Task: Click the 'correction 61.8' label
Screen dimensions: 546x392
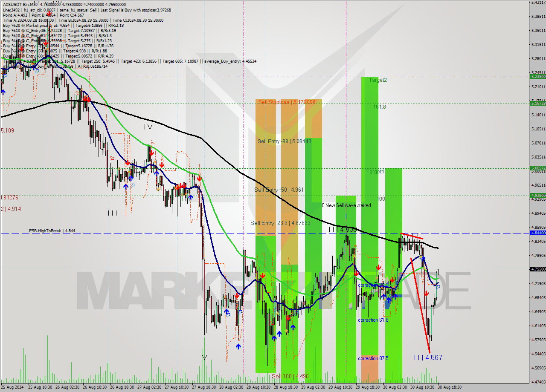Action: [x=373, y=320]
